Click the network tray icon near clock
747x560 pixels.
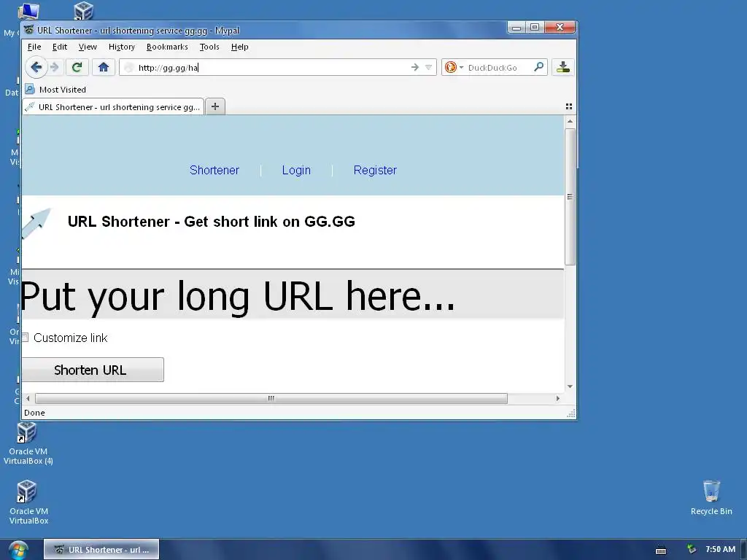692,550
